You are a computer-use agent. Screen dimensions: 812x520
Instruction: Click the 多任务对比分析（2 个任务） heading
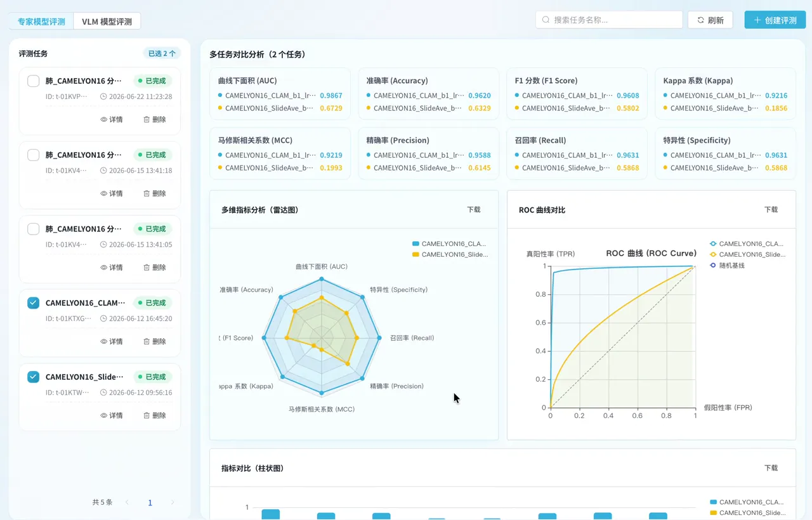(258, 55)
